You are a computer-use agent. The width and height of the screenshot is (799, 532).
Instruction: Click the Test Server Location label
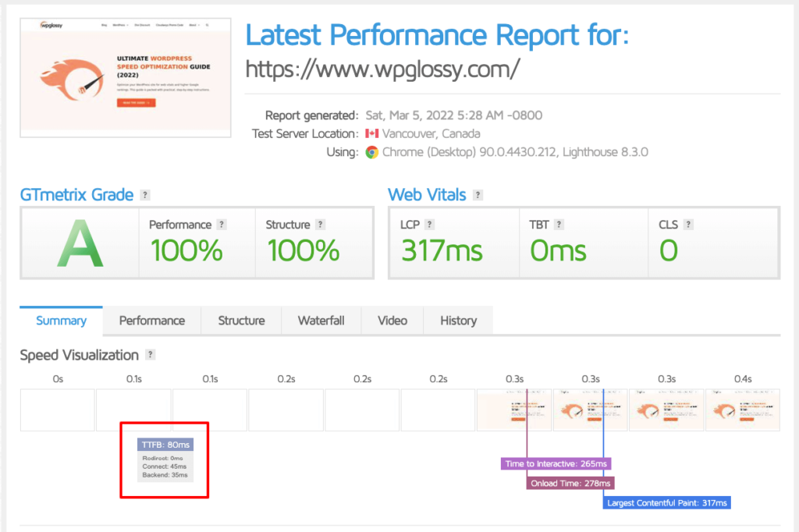305,134
